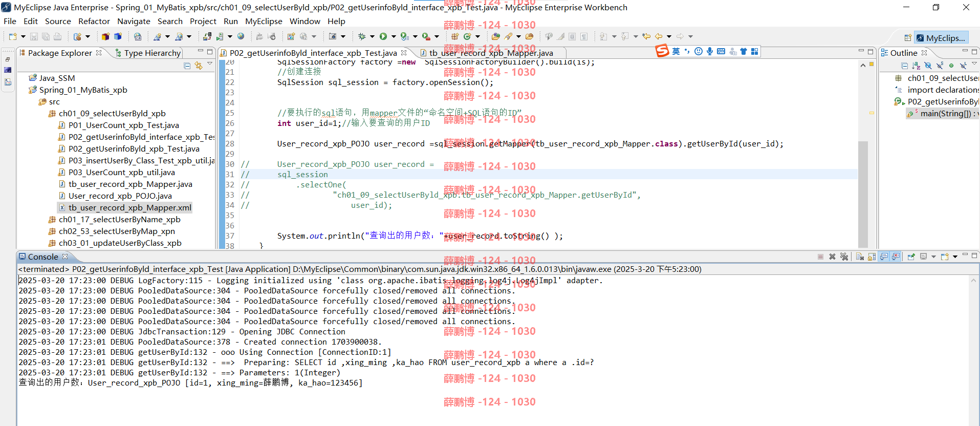The height and width of the screenshot is (426, 980).
Task: Select User_record_xpb_POJO.java in tree
Action: click(120, 196)
